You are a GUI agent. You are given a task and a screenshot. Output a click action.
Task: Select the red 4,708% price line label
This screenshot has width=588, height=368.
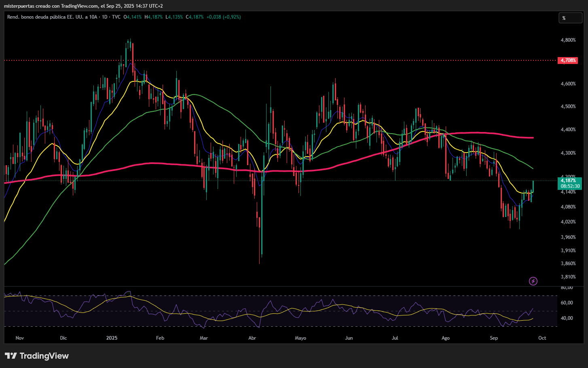click(568, 60)
